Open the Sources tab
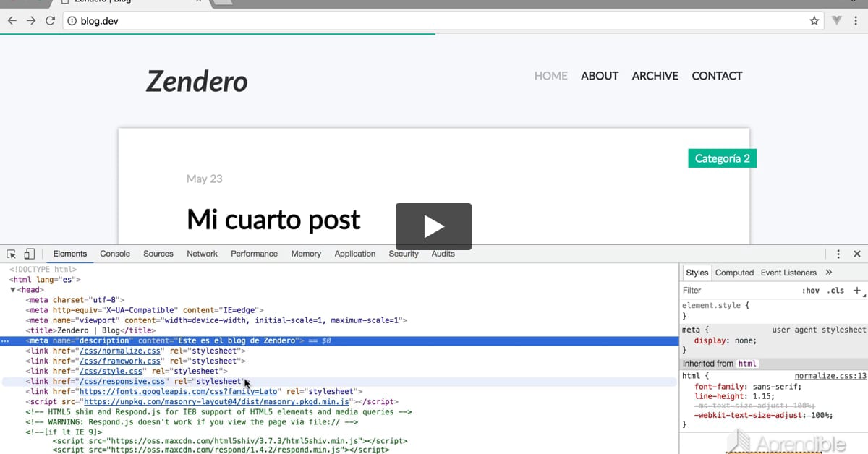The image size is (868, 454). click(x=158, y=254)
